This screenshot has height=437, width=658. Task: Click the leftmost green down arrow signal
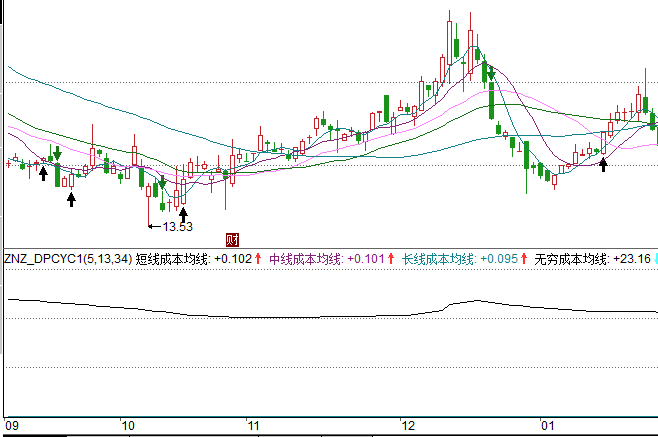coord(58,153)
